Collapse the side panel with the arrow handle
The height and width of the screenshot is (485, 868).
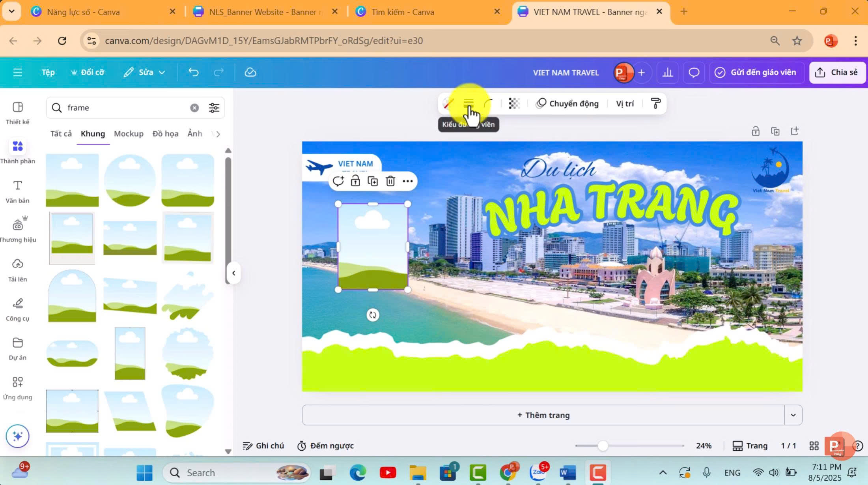[233, 273]
